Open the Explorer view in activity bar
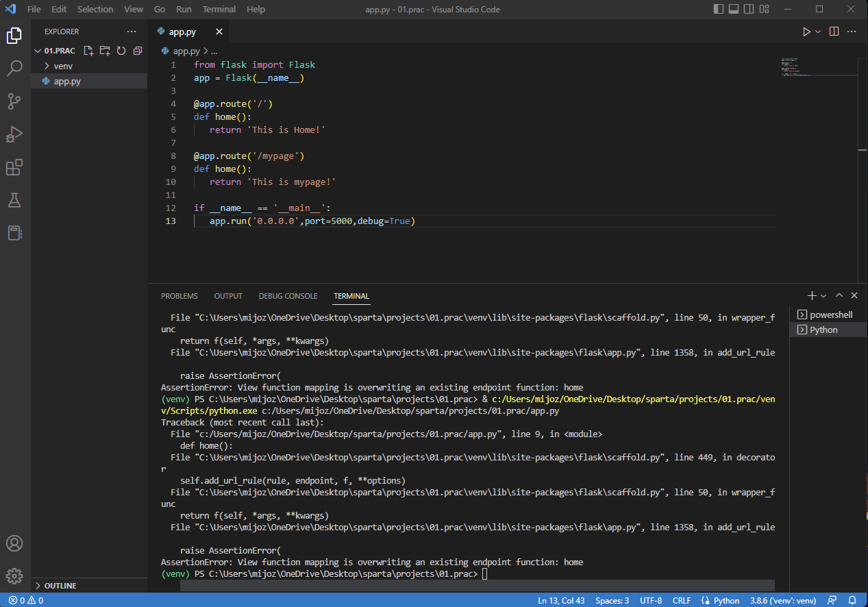This screenshot has height=607, width=868. pos(14,36)
